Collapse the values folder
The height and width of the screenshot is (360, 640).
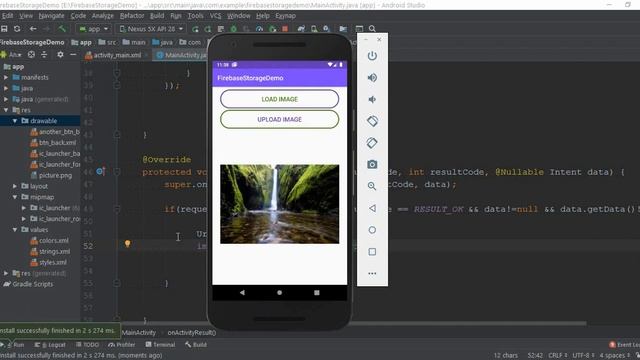tap(15, 230)
